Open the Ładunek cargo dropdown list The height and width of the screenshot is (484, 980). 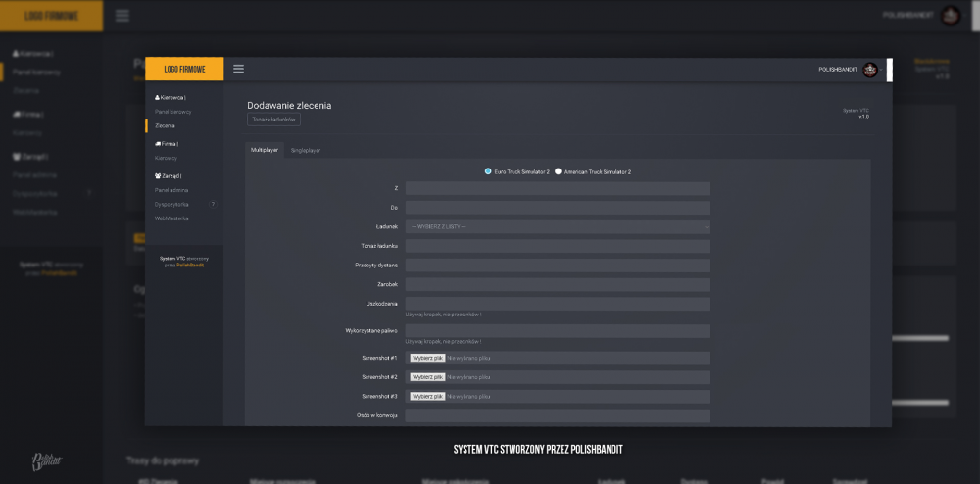[557, 226]
